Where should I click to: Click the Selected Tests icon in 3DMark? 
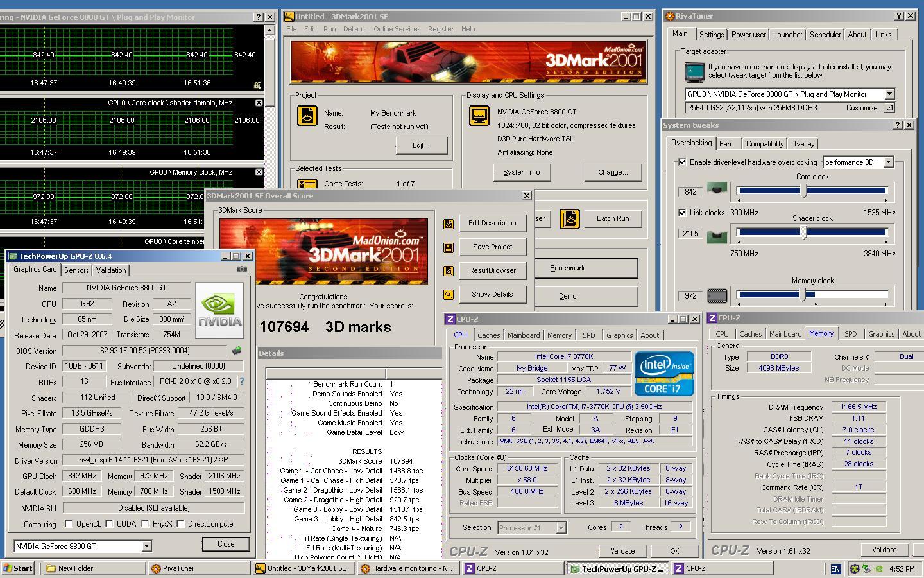(x=307, y=184)
